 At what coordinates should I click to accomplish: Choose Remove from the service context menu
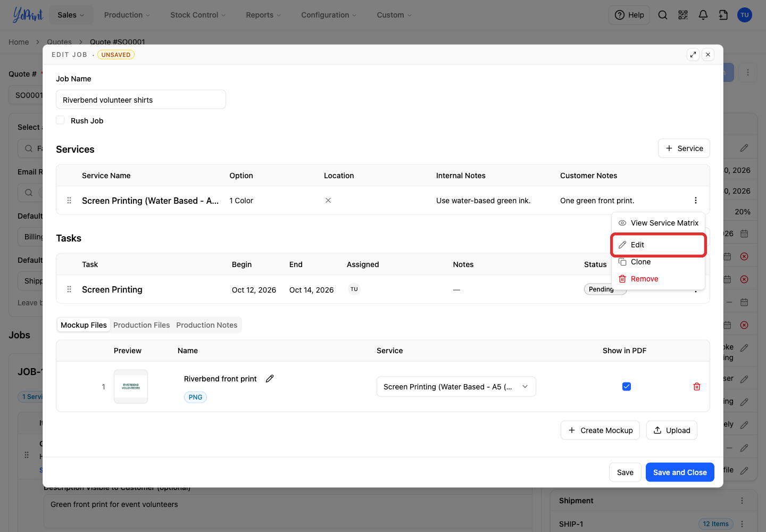pos(658,279)
